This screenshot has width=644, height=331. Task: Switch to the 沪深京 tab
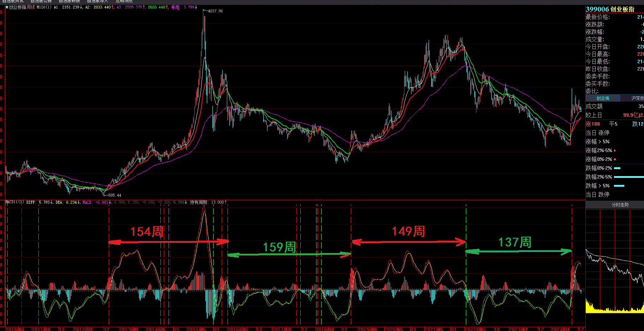click(637, 98)
